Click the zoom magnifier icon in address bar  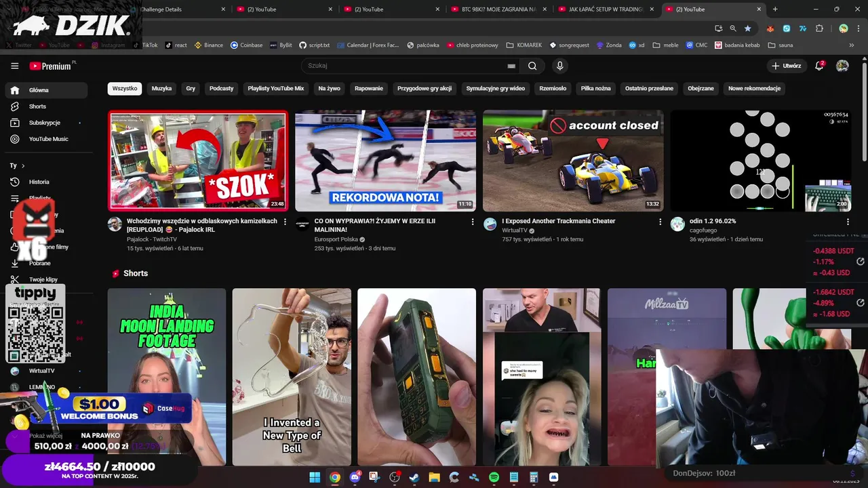[733, 28]
